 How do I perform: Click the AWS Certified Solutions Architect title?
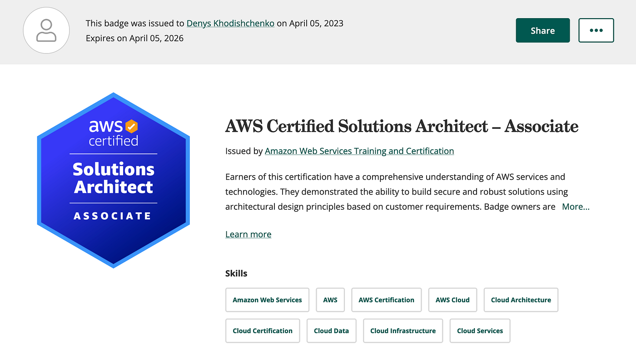401,127
